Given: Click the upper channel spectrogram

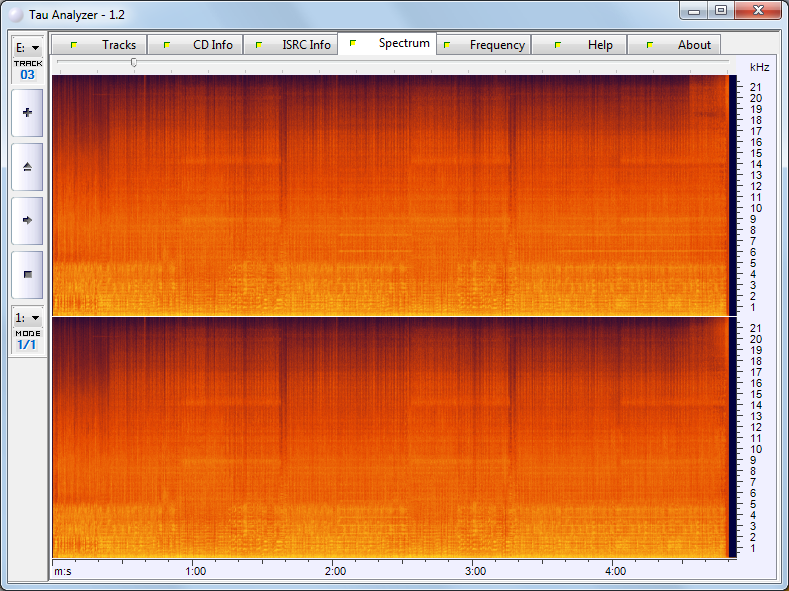Looking at the screenshot, I should (390, 195).
